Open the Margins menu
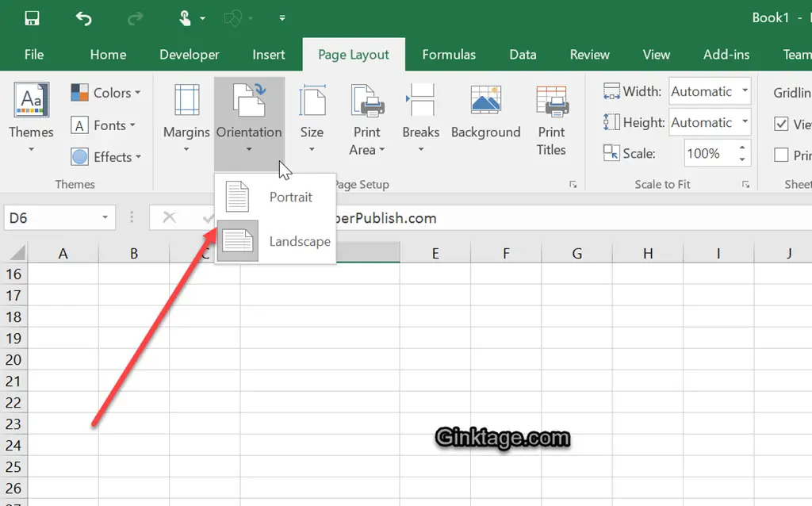Screen dimensions: 812x506 [x=186, y=118]
